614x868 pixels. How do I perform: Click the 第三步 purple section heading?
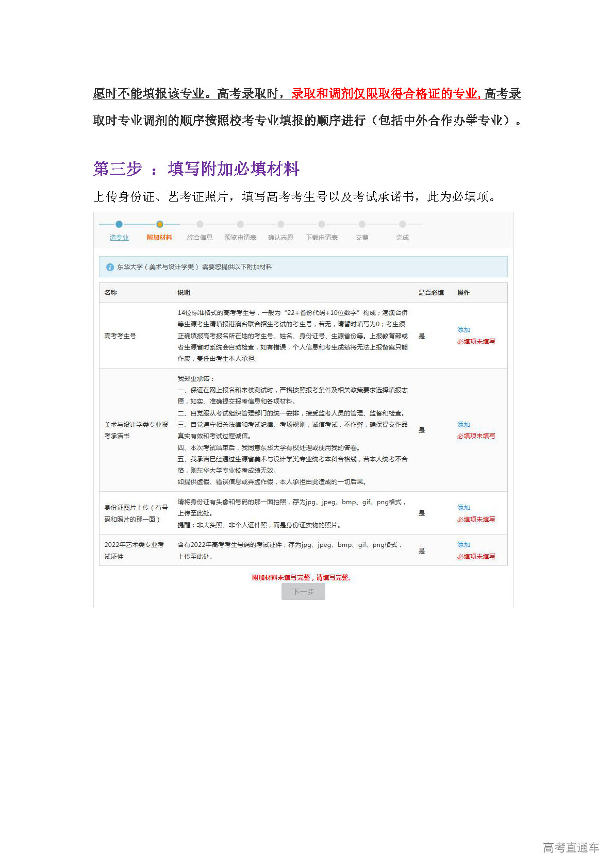196,169
